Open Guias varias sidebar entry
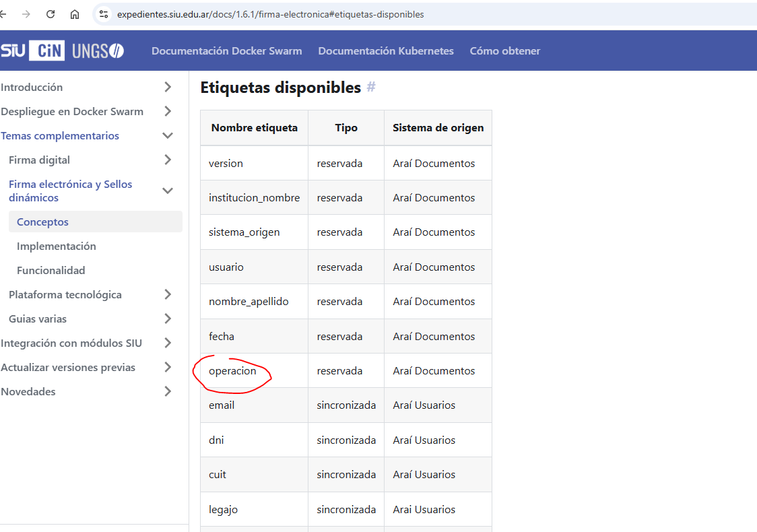This screenshot has width=757, height=532. [38, 319]
